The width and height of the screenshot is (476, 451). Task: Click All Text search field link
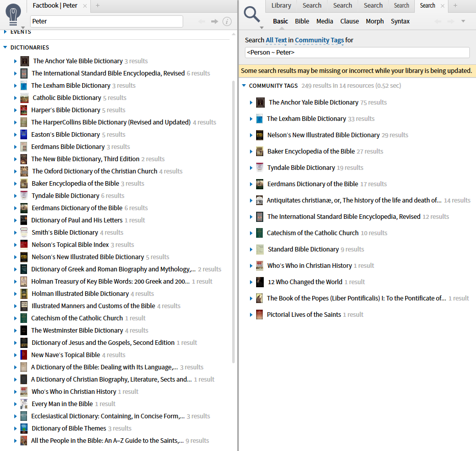pyautogui.click(x=276, y=40)
